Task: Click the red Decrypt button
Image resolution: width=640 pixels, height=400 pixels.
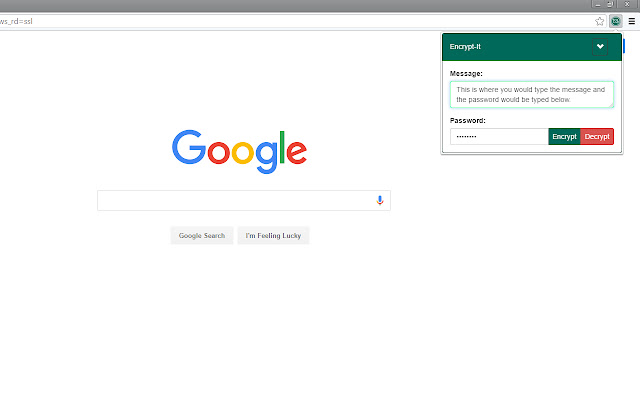Action: point(597,136)
